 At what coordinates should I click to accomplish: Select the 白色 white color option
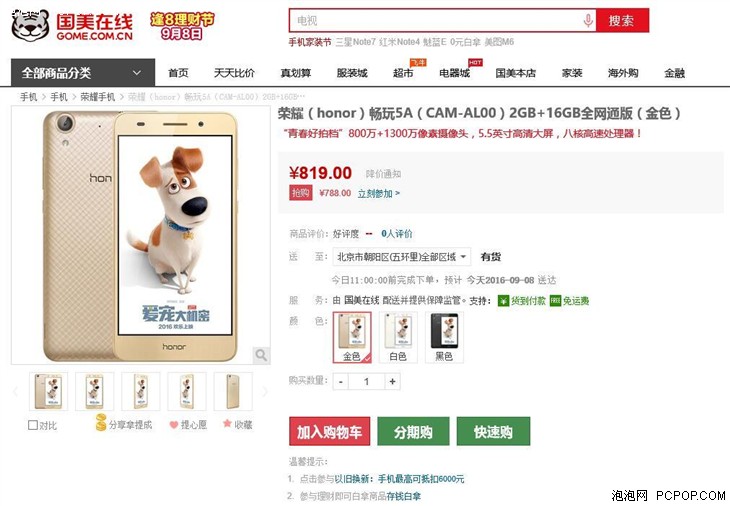click(x=398, y=337)
